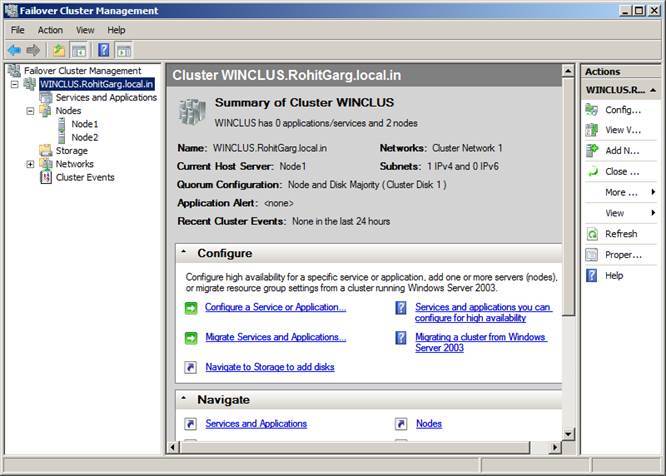Screen dimensions: 666x476
Task: Open Configure a Service or Application link
Action: pos(275,307)
